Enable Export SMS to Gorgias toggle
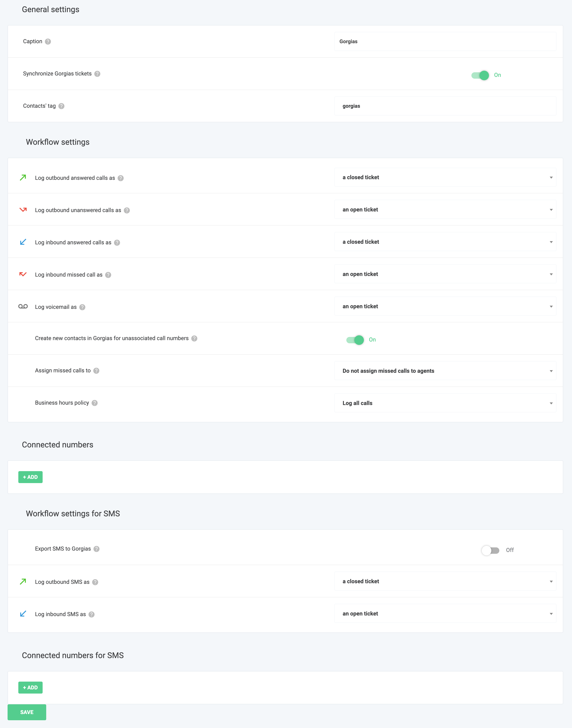The width and height of the screenshot is (572, 728). tap(490, 550)
